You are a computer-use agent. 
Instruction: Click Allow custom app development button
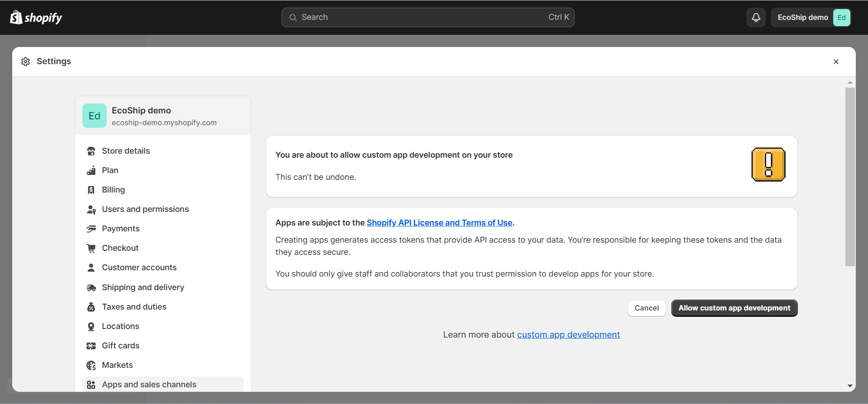click(x=734, y=308)
